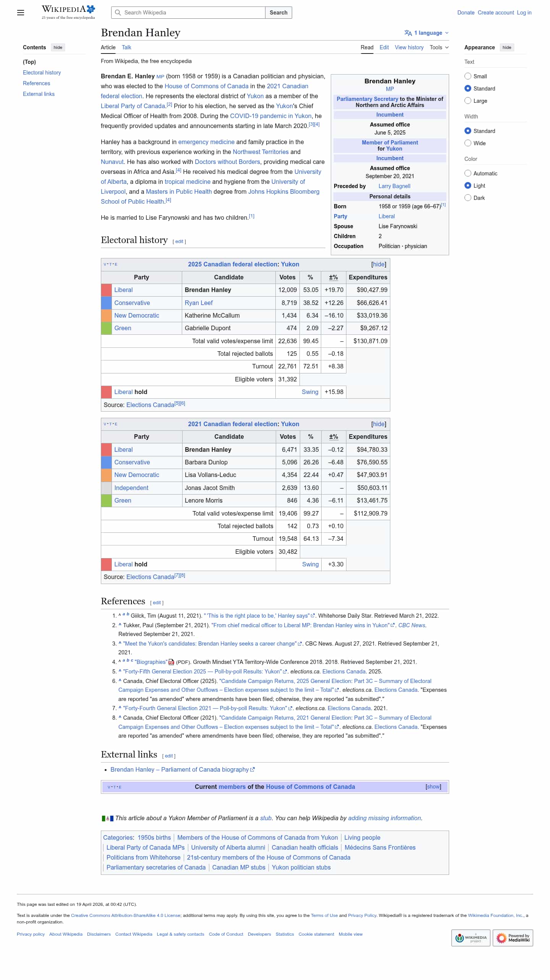
Task: Select the Read tab
Action: point(367,47)
